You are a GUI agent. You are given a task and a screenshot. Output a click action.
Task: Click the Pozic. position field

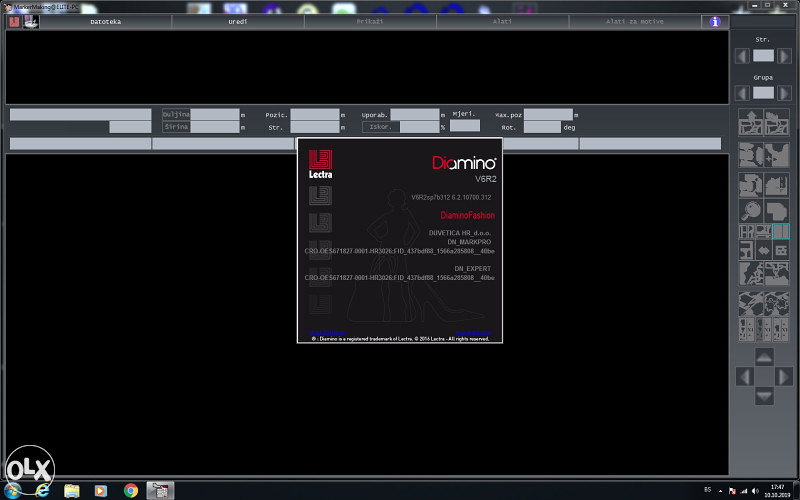(x=315, y=114)
